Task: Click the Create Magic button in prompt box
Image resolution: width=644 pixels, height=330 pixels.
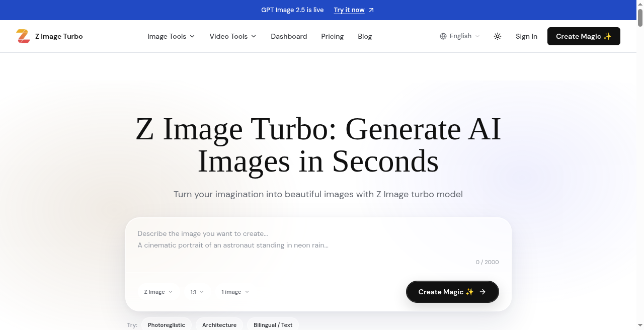Action: (x=452, y=292)
